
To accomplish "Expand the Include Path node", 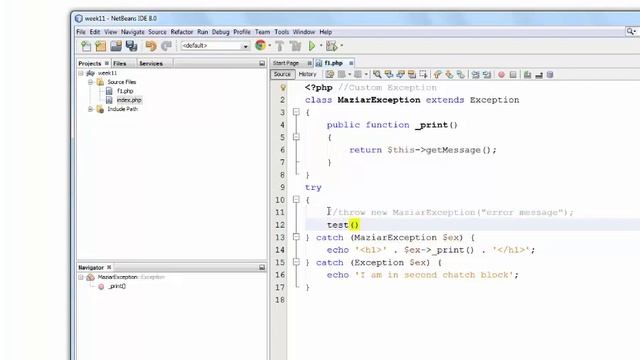I will point(91,109).
